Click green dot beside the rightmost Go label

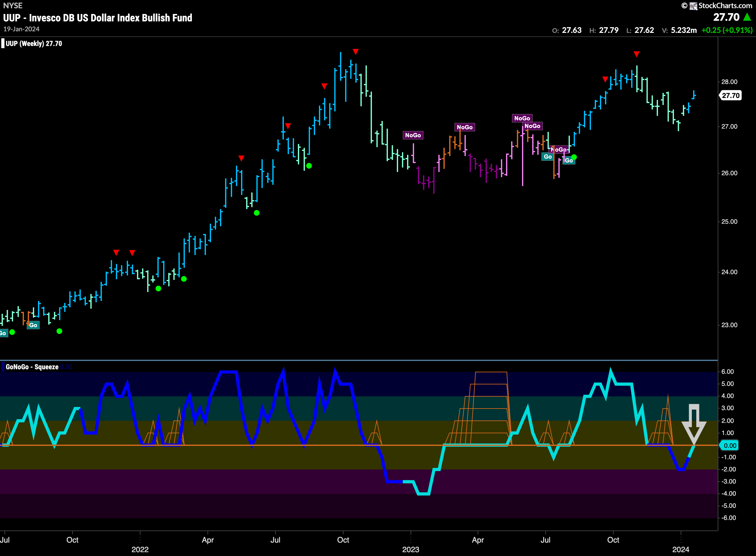click(574, 157)
